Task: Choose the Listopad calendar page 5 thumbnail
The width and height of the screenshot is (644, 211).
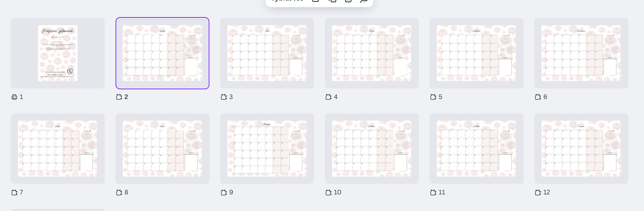Action: click(476, 53)
